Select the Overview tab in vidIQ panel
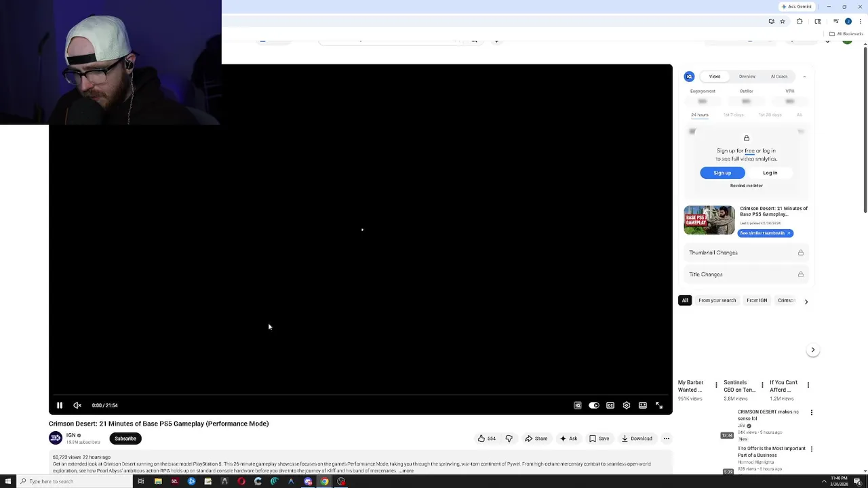The width and height of the screenshot is (868, 488). (x=747, y=77)
